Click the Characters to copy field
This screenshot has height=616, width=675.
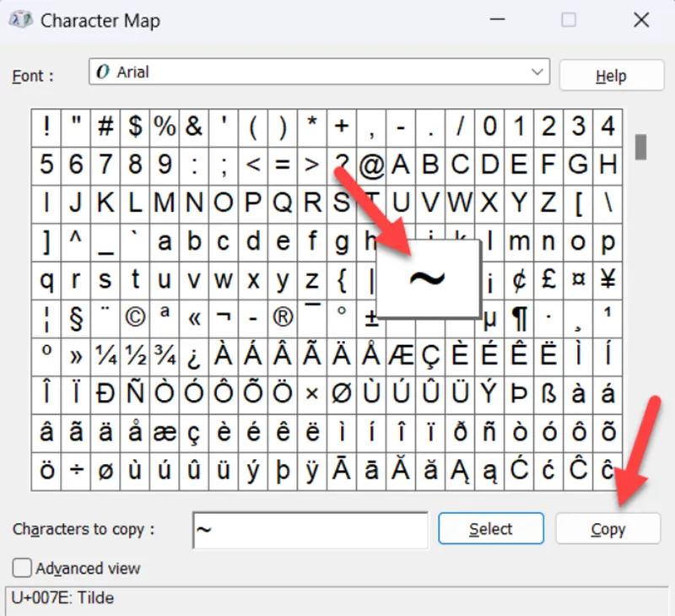click(x=310, y=530)
